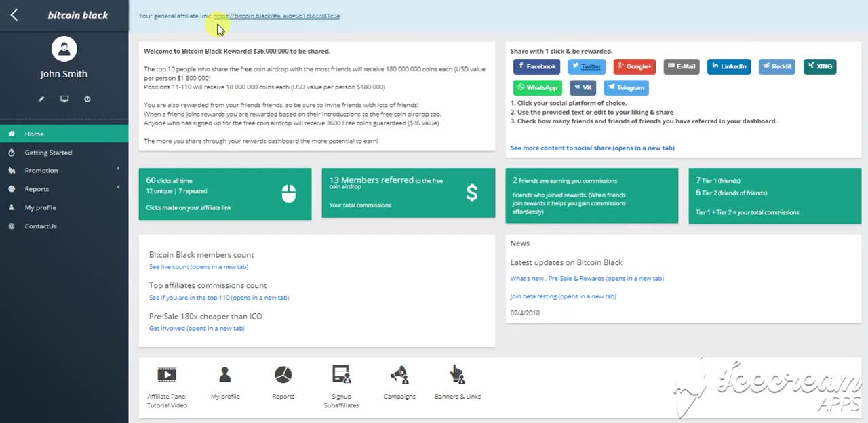Click the pencil edit icon under John Smith

click(41, 99)
